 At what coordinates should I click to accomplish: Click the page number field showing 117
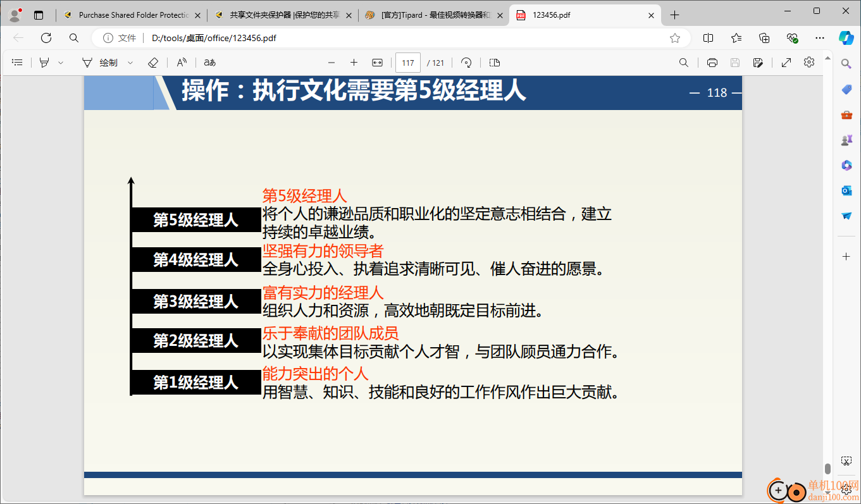click(x=408, y=63)
